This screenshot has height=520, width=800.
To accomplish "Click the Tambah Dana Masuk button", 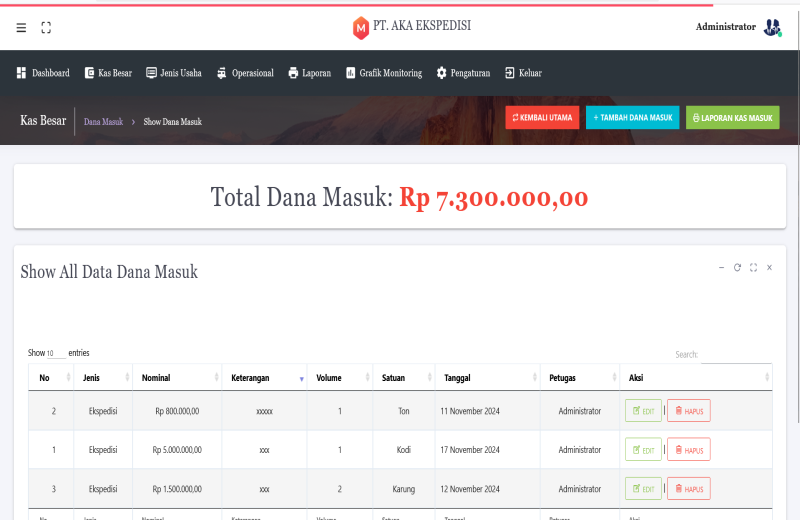I will click(632, 118).
